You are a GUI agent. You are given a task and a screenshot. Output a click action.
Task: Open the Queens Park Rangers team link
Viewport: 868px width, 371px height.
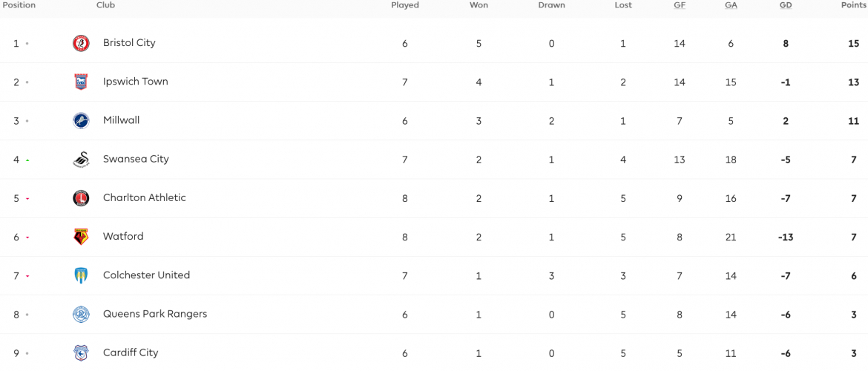click(155, 314)
